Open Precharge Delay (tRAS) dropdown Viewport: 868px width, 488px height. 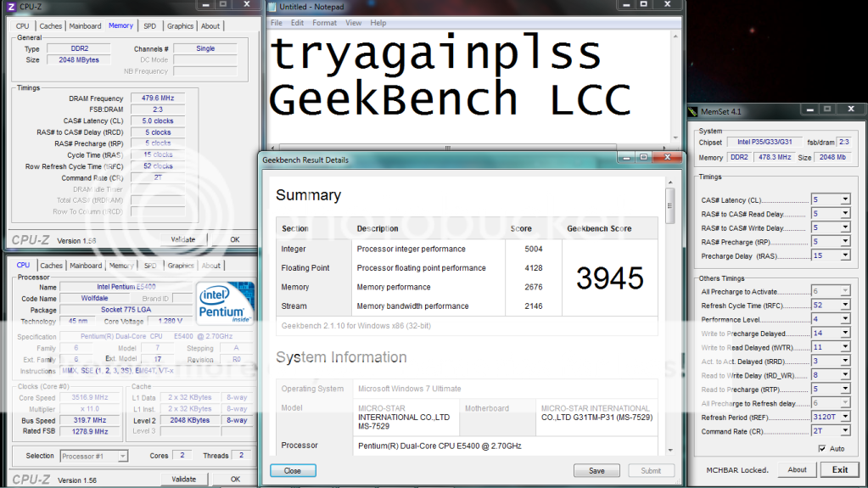[845, 255]
